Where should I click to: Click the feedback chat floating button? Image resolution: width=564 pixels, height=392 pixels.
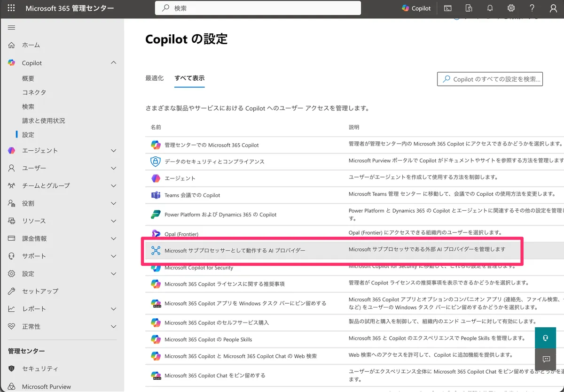pos(546,359)
